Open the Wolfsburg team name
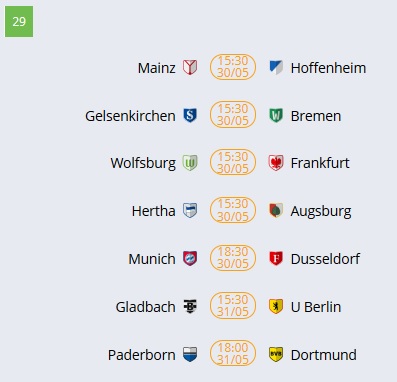The height and width of the screenshot is (382, 397). [143, 163]
